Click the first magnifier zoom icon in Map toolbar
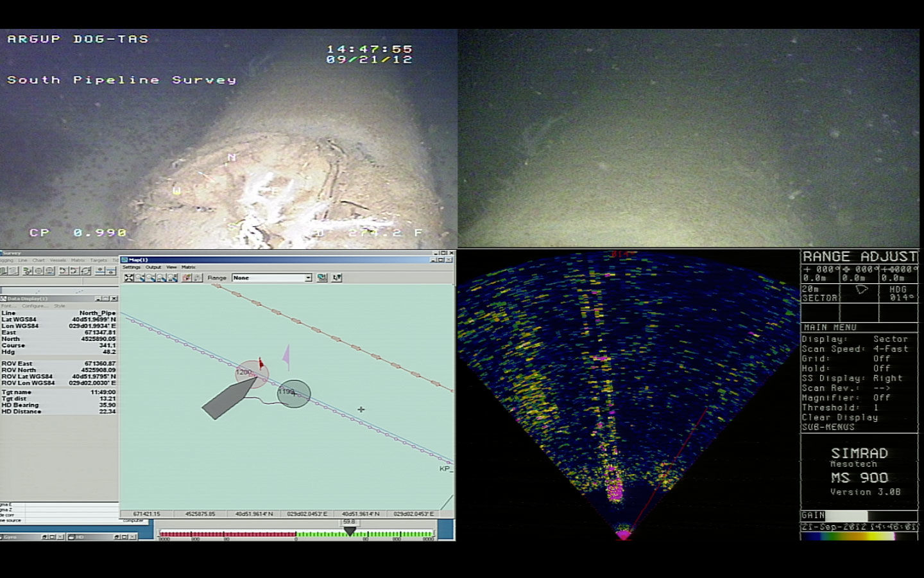This screenshot has width=924, height=578. tap(140, 277)
